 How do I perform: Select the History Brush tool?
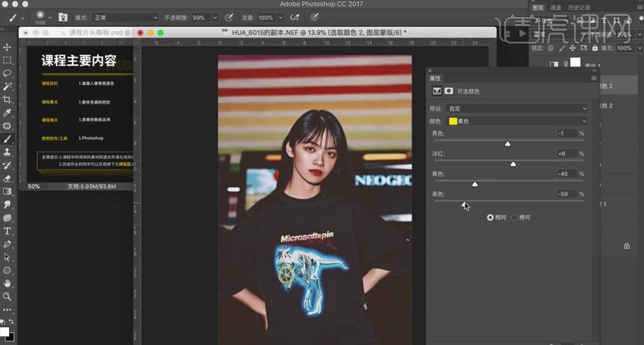(7, 165)
